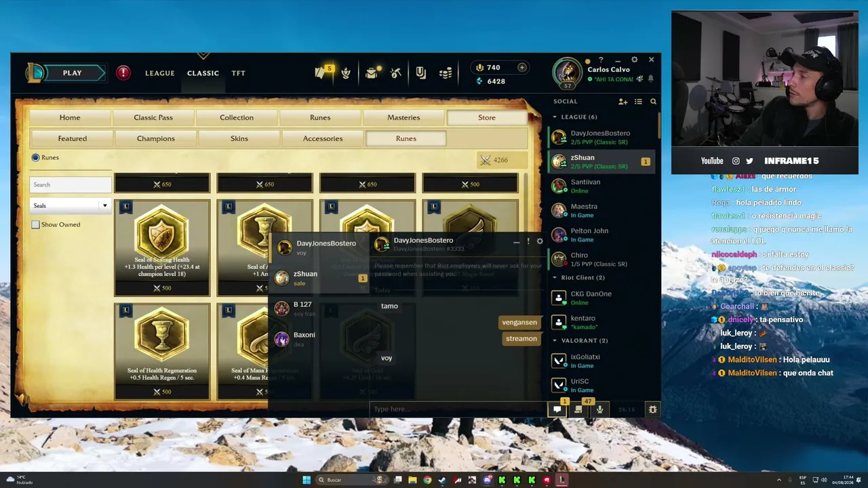Collapse the LEAGUE (6) friends group
868x488 pixels.
click(x=555, y=117)
